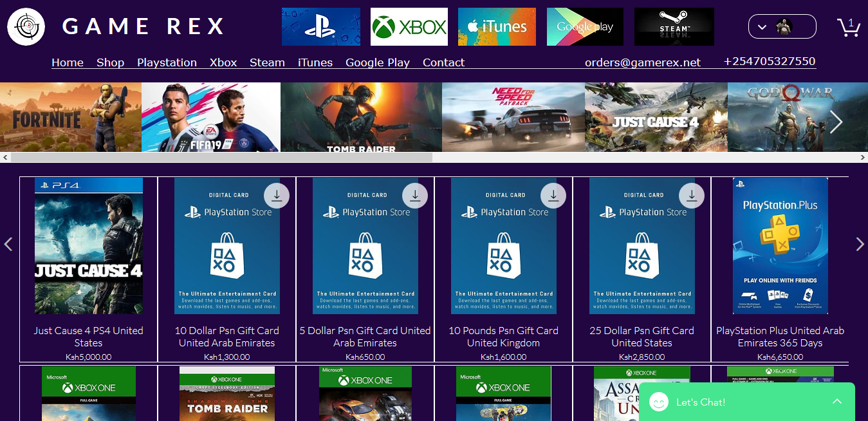Click the orders@gamerex.net email link
This screenshot has width=868, height=421.
pyautogui.click(x=643, y=62)
